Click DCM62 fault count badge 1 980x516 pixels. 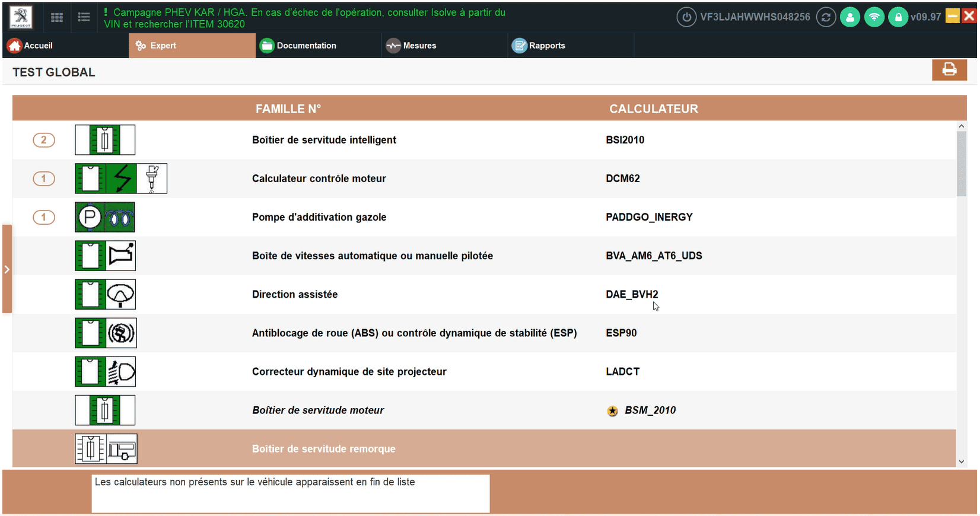pyautogui.click(x=44, y=179)
